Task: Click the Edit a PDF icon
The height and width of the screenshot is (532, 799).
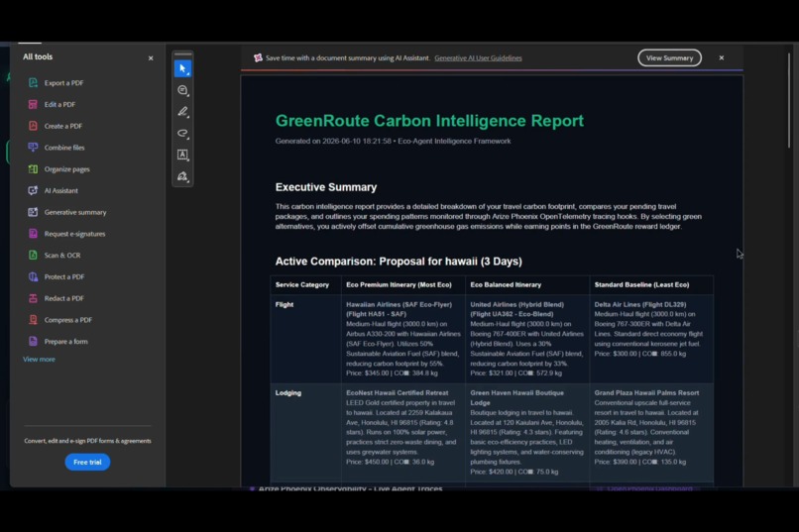Action: coord(33,104)
